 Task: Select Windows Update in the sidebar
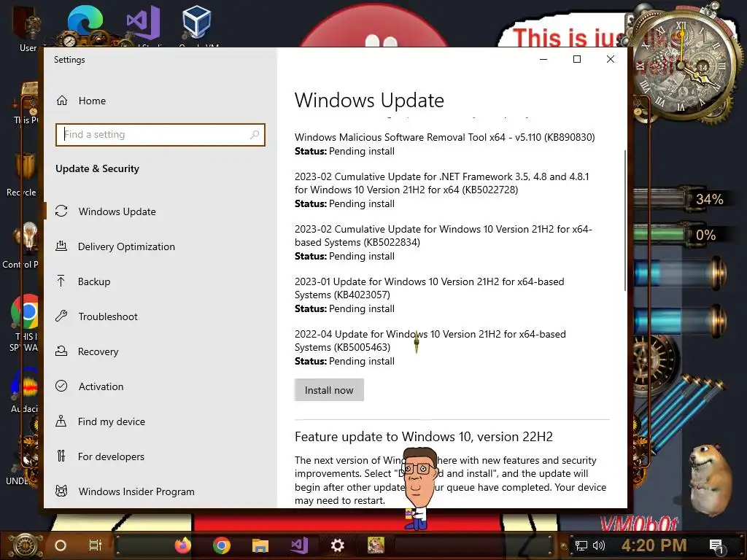pyautogui.click(x=117, y=211)
